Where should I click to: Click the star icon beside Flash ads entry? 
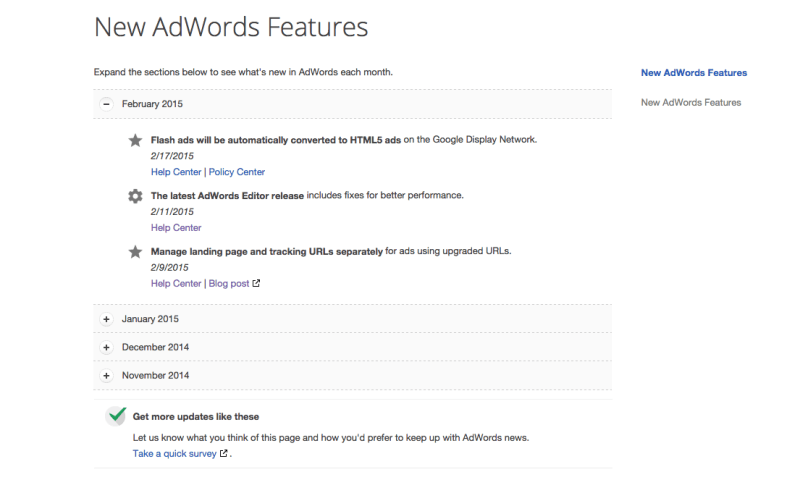(x=135, y=140)
